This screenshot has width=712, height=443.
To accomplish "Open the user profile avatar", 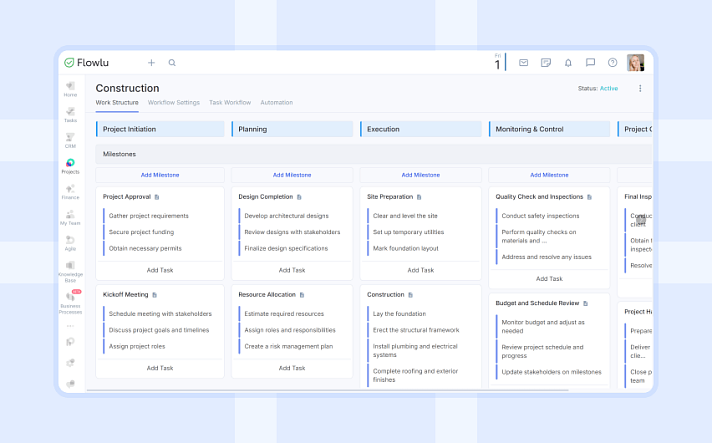I will pos(635,63).
